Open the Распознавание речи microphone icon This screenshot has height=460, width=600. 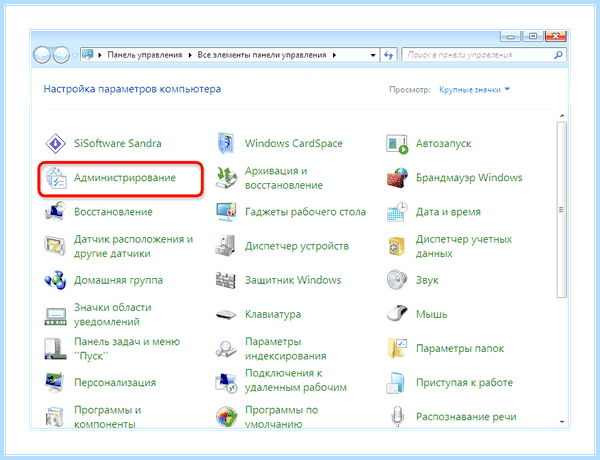pos(398,416)
